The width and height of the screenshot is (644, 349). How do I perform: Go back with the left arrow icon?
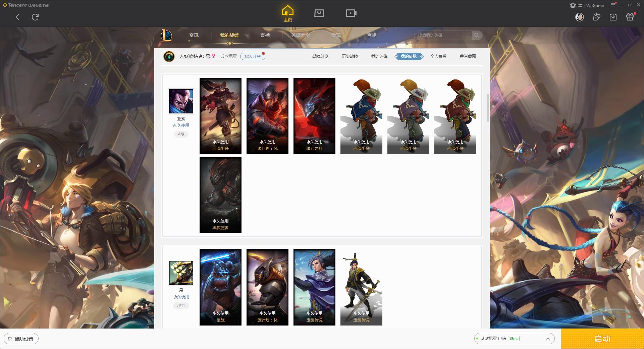tap(18, 17)
